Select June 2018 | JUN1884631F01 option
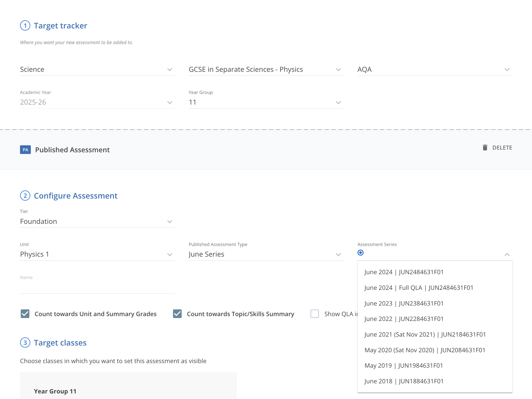Viewport: 532px width, 399px height. (x=435, y=381)
